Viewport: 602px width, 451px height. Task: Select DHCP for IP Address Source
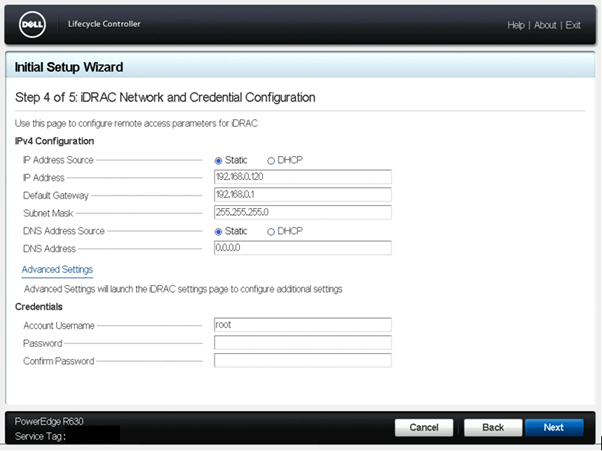270,160
